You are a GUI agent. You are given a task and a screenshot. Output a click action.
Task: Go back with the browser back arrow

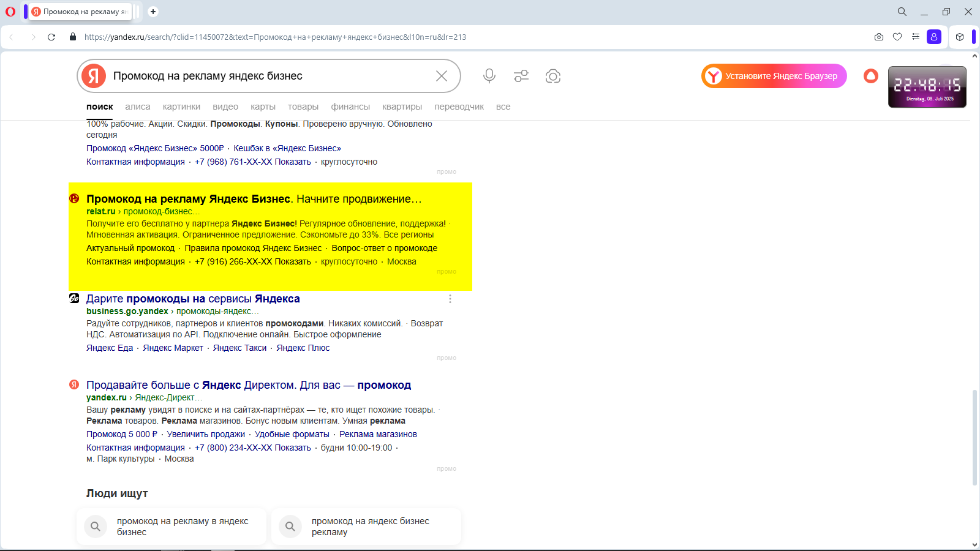coord(11,37)
